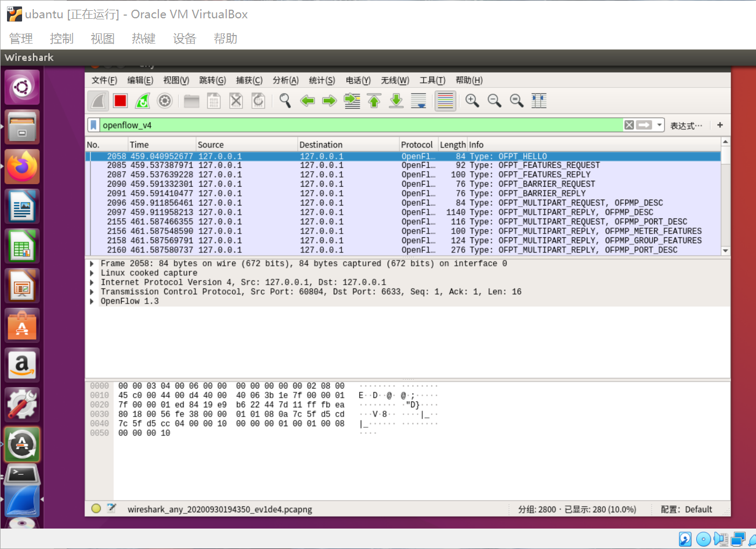This screenshot has height=549, width=756.
Task: Stop the running packet capture
Action: (121, 101)
